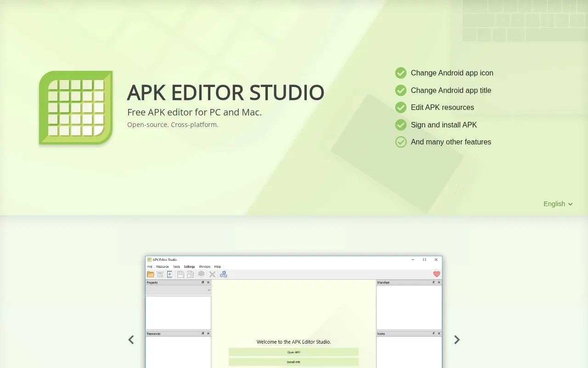The height and width of the screenshot is (368, 588).
Task: Click the green APK Editor Studio logo
Action: click(76, 108)
